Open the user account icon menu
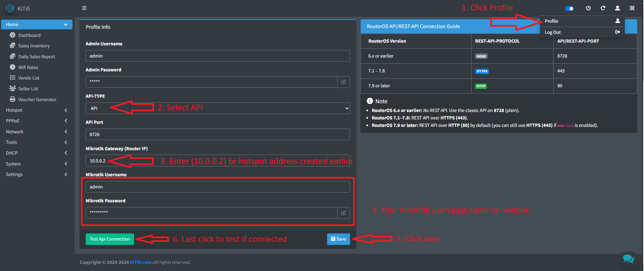 (x=618, y=8)
